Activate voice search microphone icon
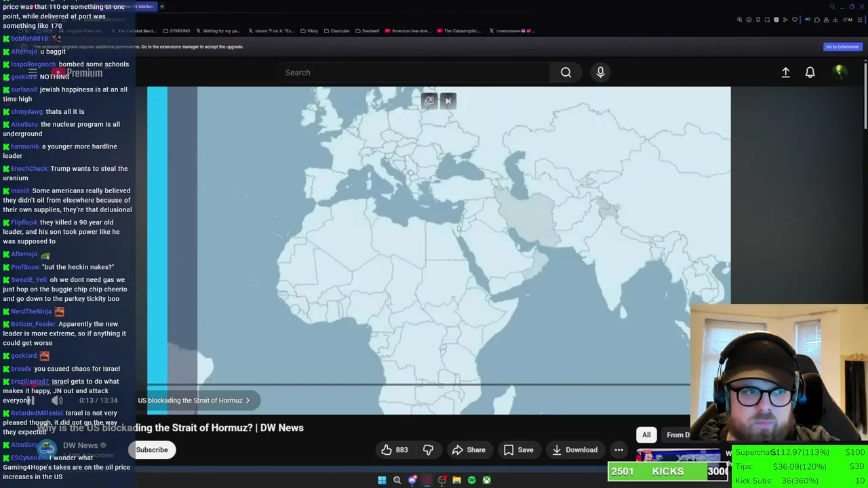868x488 pixels. click(600, 73)
